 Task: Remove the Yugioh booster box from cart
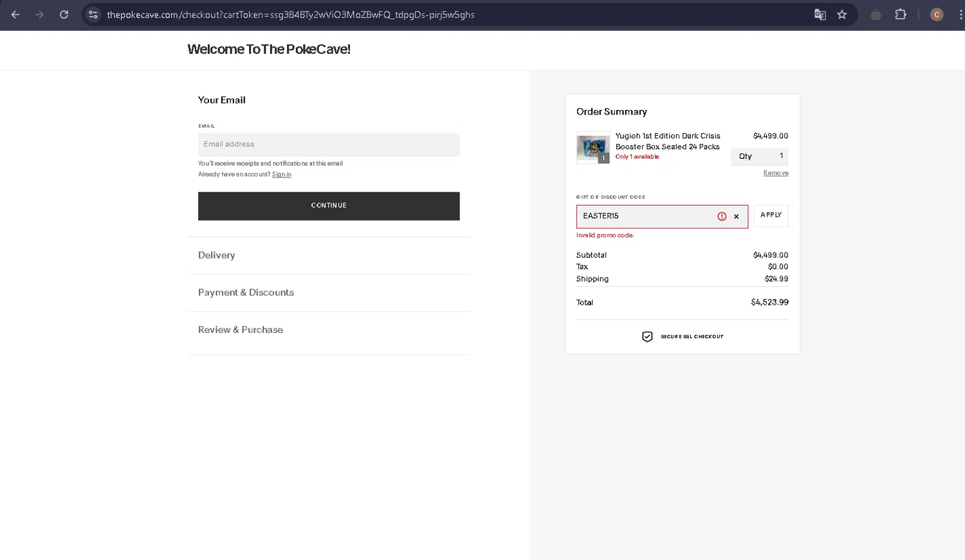(776, 173)
